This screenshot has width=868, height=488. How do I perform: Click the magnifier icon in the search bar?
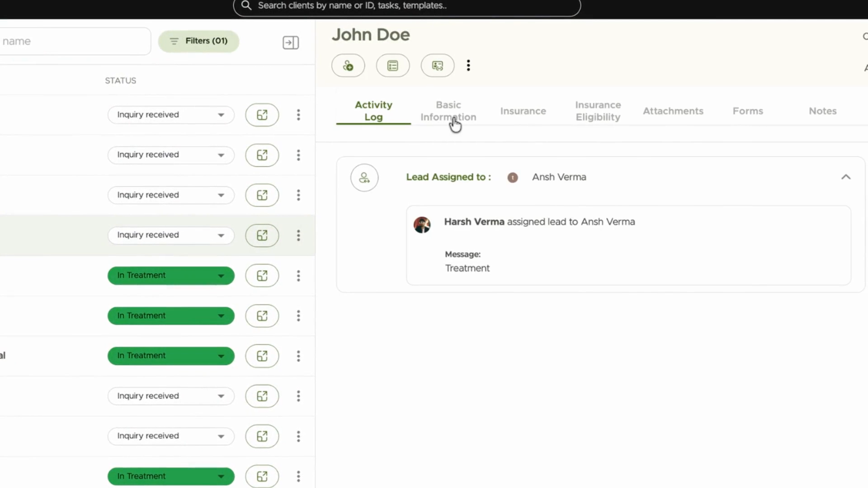[x=246, y=5]
